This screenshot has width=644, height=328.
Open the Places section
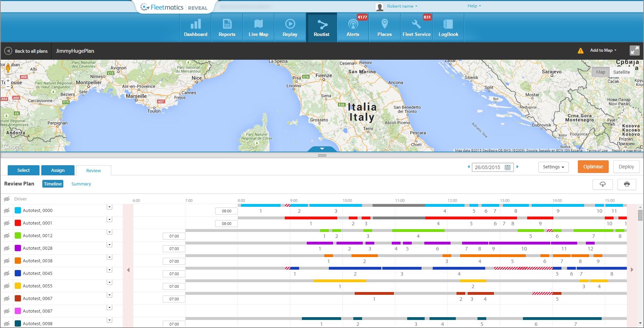click(x=384, y=28)
